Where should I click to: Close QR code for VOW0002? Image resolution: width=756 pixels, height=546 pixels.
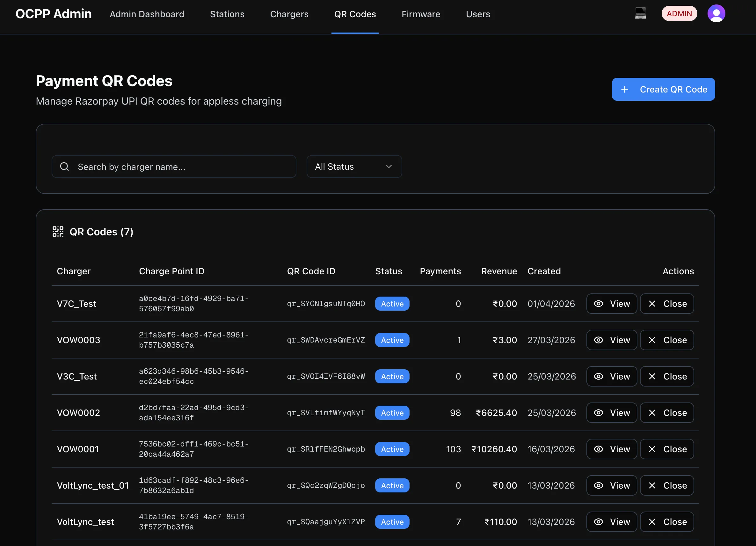667,413
